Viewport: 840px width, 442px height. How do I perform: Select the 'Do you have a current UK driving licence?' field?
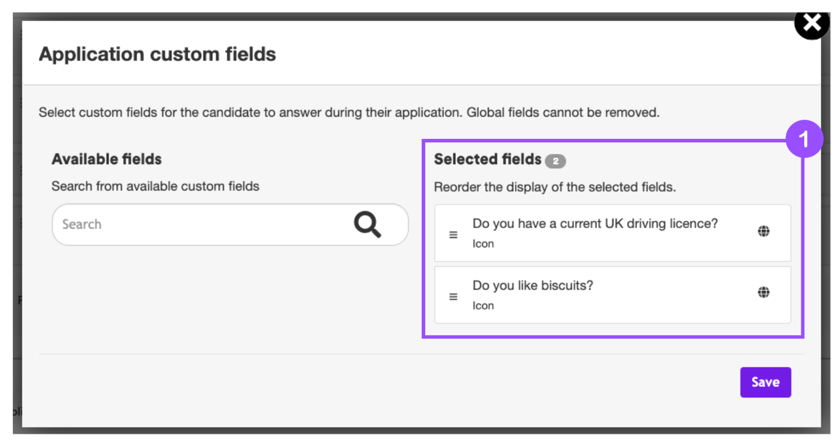pos(595,224)
